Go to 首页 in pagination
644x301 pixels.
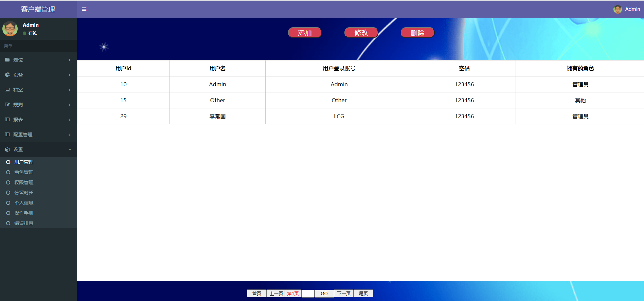pos(257,294)
